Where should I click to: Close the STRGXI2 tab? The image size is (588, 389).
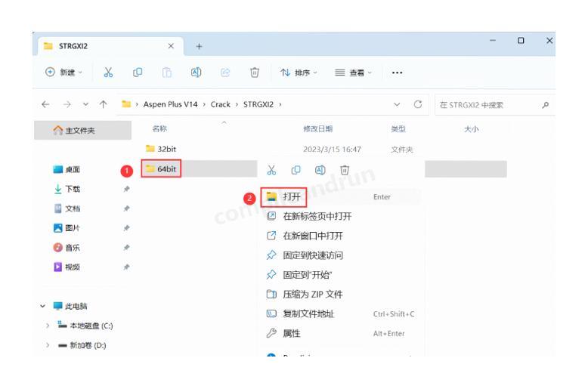click(171, 46)
